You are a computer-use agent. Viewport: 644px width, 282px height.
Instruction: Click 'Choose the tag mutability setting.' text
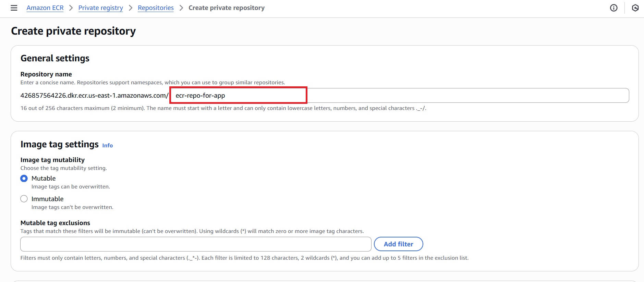click(x=64, y=168)
